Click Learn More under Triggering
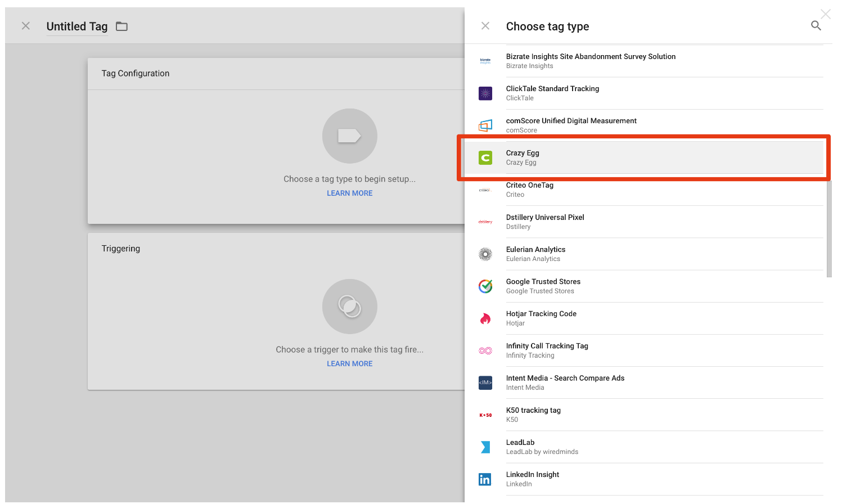 (350, 363)
